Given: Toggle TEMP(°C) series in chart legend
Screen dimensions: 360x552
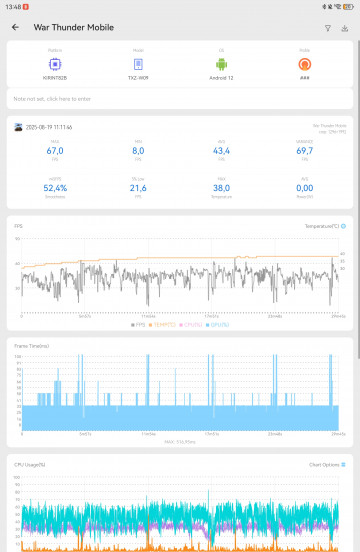Looking at the screenshot, I should pyautogui.click(x=162, y=325).
